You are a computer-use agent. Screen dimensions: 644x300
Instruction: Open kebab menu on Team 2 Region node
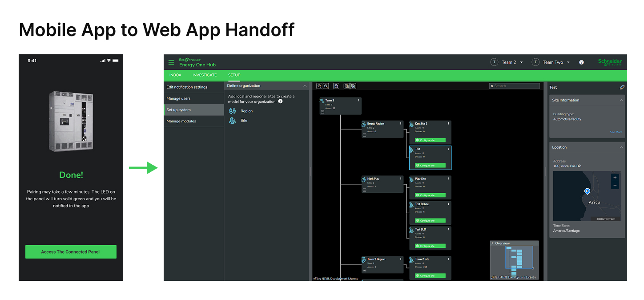click(400, 259)
